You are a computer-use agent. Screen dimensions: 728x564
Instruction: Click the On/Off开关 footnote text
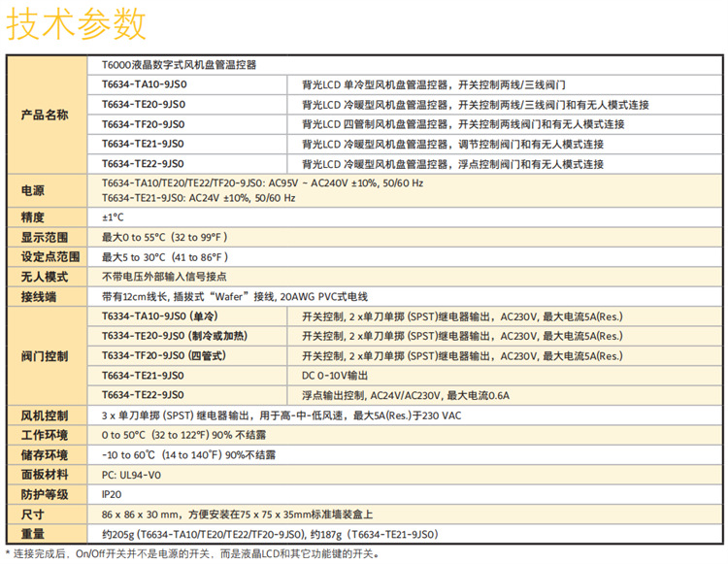coord(192,553)
